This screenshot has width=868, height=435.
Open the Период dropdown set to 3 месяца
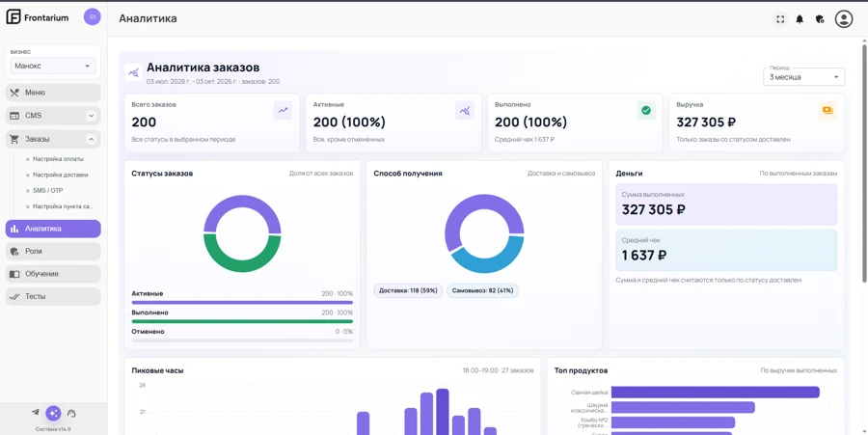803,77
